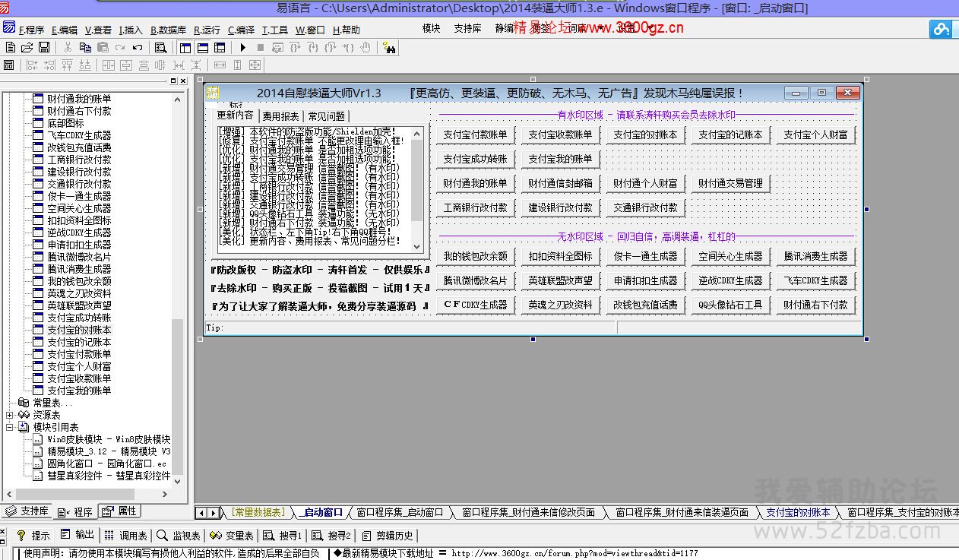Switch to the 费用报表 tab in form
959x560 pixels.
click(280, 116)
